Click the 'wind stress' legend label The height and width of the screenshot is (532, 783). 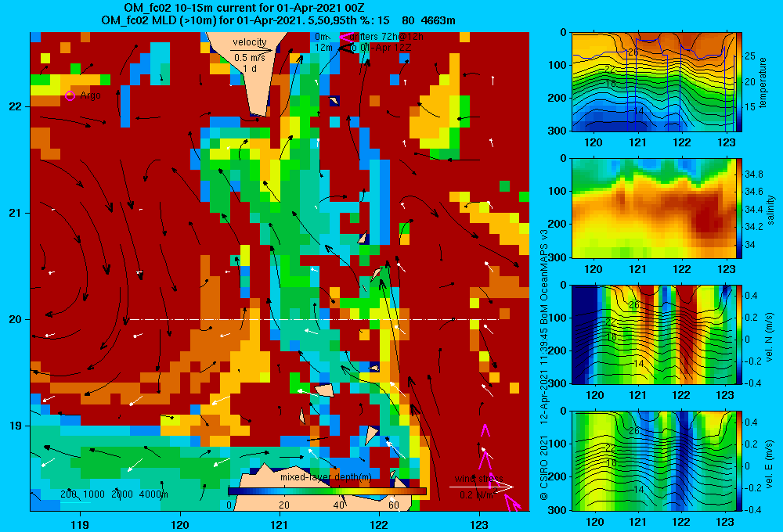[479, 479]
